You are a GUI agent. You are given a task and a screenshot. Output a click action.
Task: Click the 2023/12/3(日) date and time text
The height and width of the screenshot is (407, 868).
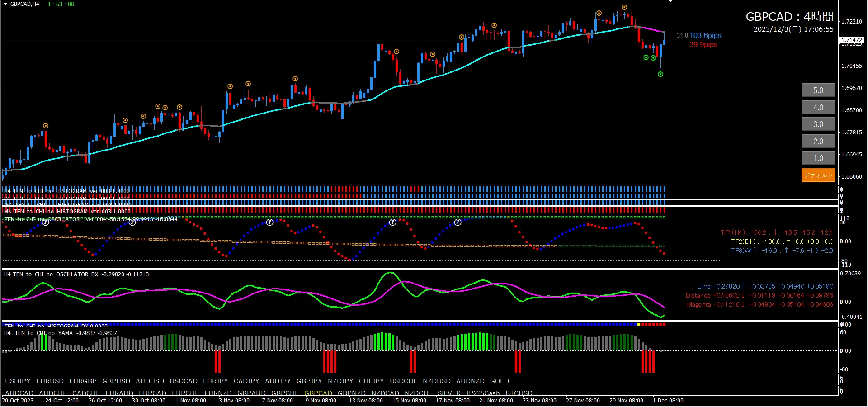(x=793, y=29)
